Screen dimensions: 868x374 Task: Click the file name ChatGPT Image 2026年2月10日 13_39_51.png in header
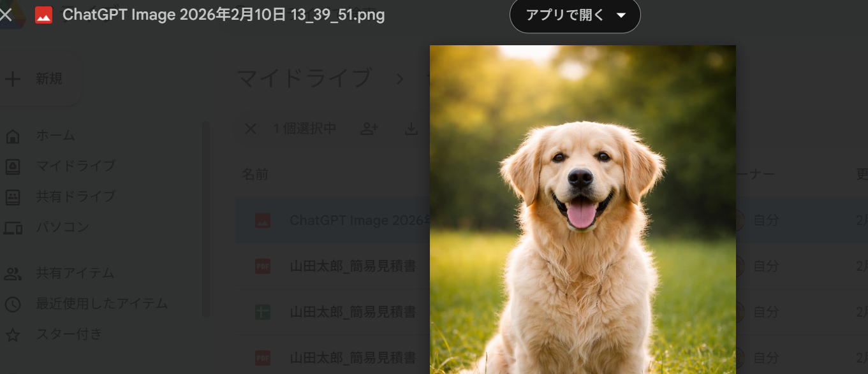(224, 15)
